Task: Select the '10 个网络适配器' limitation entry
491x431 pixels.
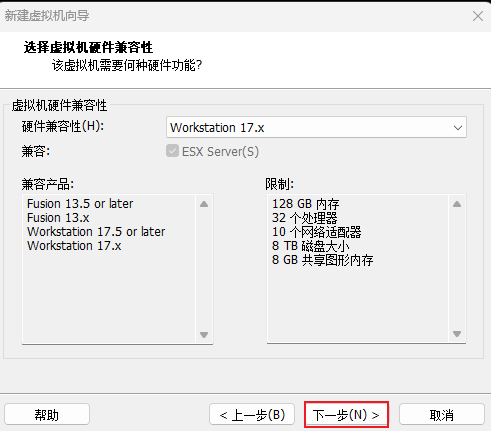Action: click(x=317, y=232)
